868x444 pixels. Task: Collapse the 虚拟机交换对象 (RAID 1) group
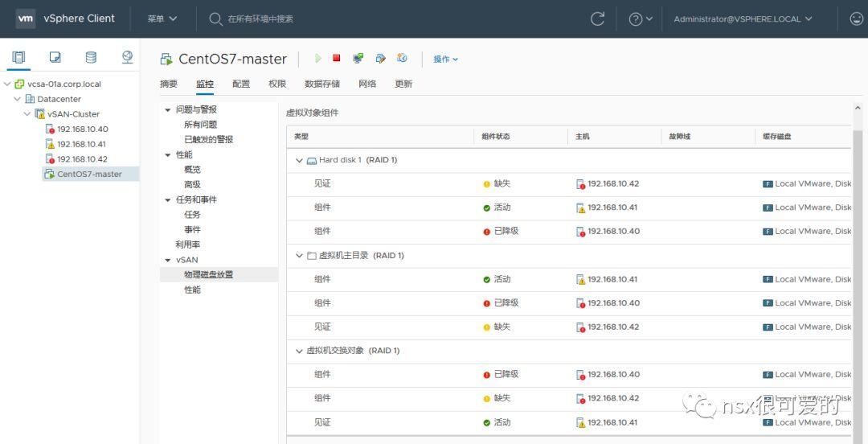pyautogui.click(x=300, y=351)
